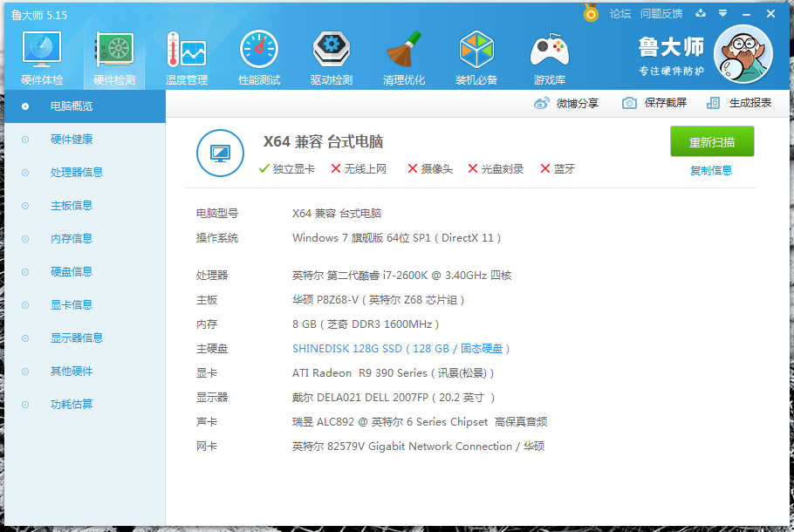The image size is (794, 532).
Task: Click the X64 兼容 台式电脑 heading
Action: pyautogui.click(x=323, y=142)
